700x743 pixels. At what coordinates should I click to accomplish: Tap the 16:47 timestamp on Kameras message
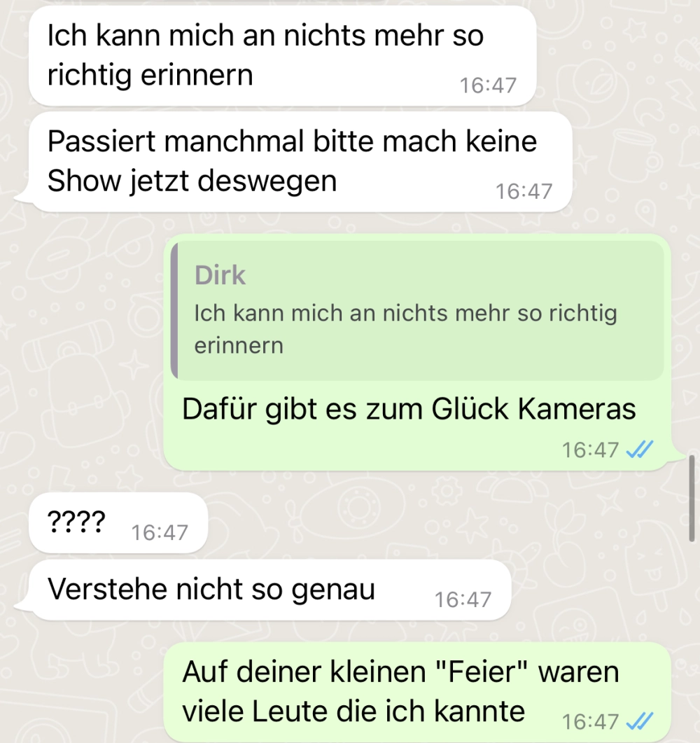(590, 450)
